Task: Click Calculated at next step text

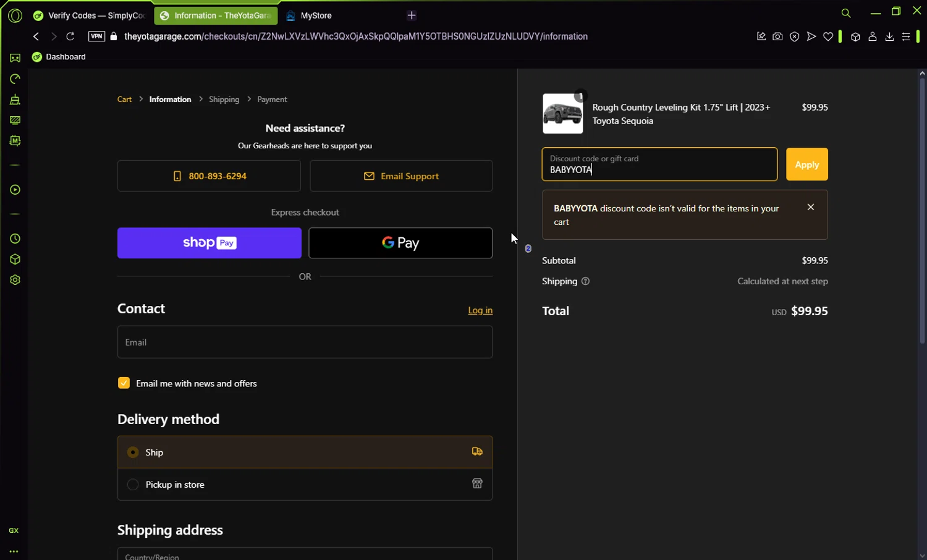Action: point(782,281)
